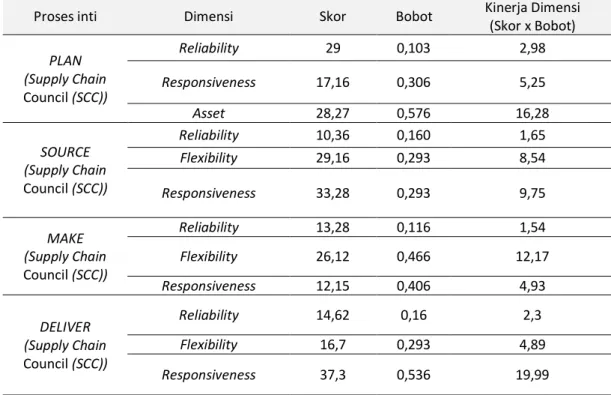Click the DELIVER process cell
This screenshot has height=395, width=611.
click(65, 345)
